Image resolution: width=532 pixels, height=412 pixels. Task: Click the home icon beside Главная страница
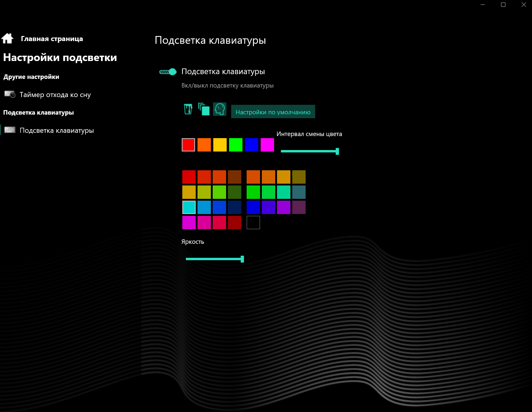click(x=7, y=38)
